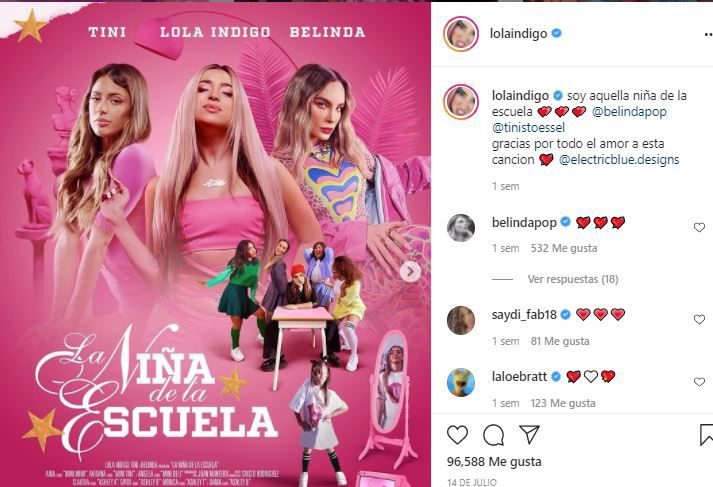Open saydi_fab18's profile username
Screen dimensions: 713x487
click(x=524, y=315)
